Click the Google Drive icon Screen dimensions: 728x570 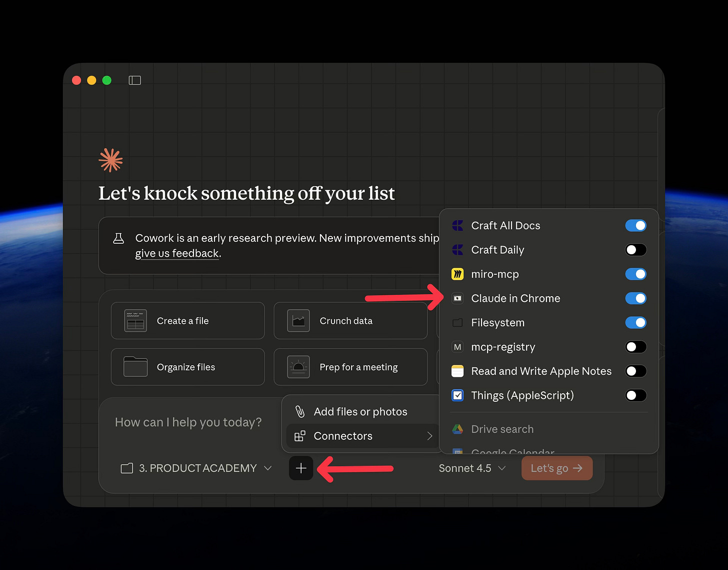click(x=457, y=429)
